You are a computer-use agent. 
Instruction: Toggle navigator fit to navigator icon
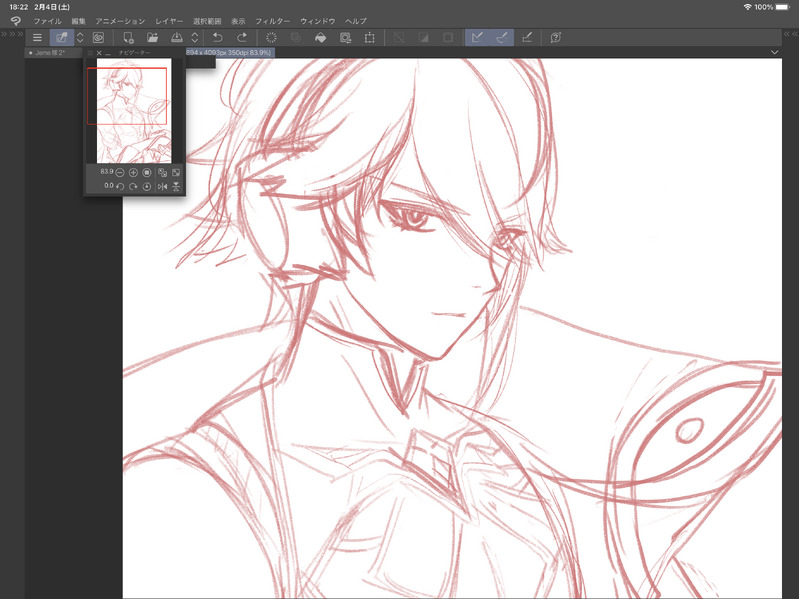[x=176, y=173]
